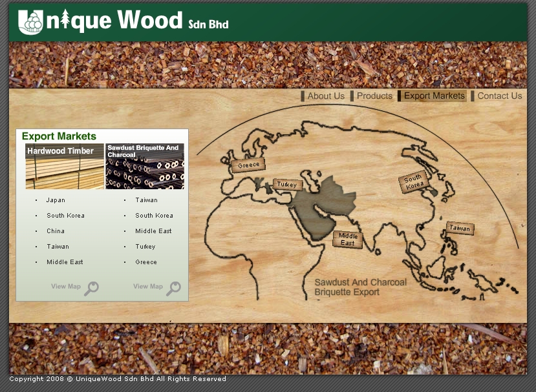This screenshot has height=392, width=536.
Task: Click the magnifier icon under Hardwood Timber list
Action: pos(91,288)
